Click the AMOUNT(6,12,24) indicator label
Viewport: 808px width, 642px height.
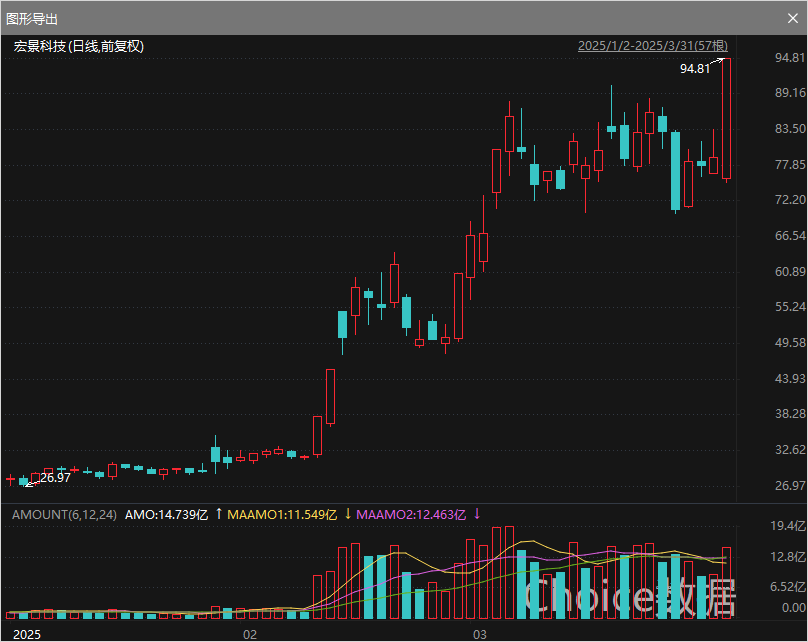64,514
